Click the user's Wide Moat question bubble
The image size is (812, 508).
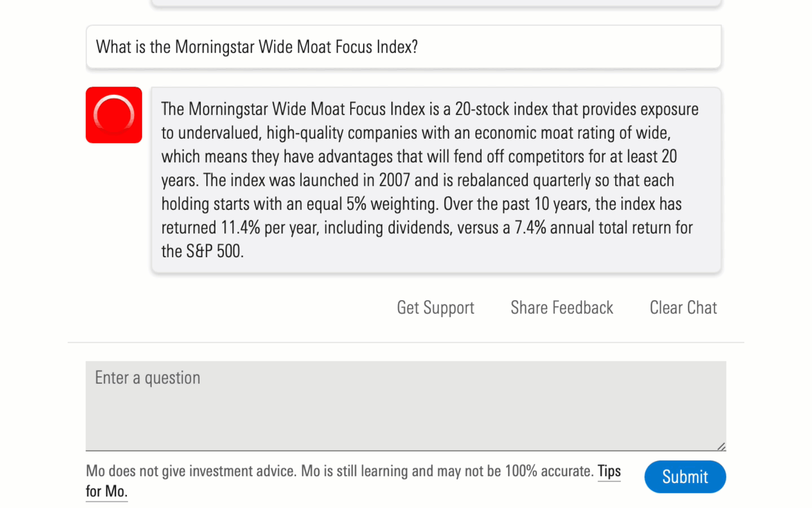pos(403,47)
